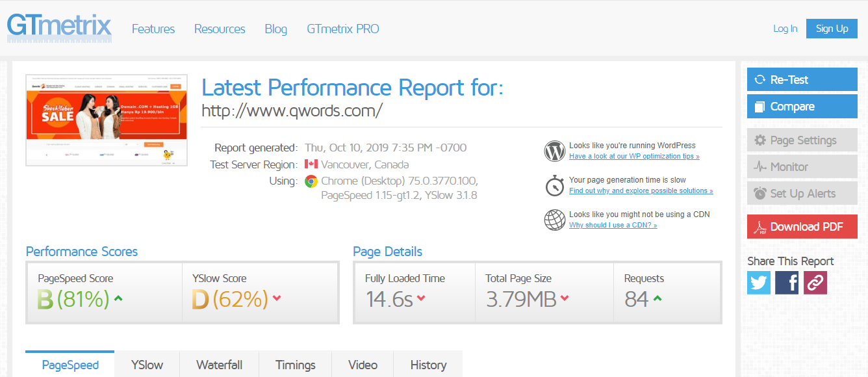This screenshot has width=868, height=377.
Task: Select the History tab
Action: point(428,365)
